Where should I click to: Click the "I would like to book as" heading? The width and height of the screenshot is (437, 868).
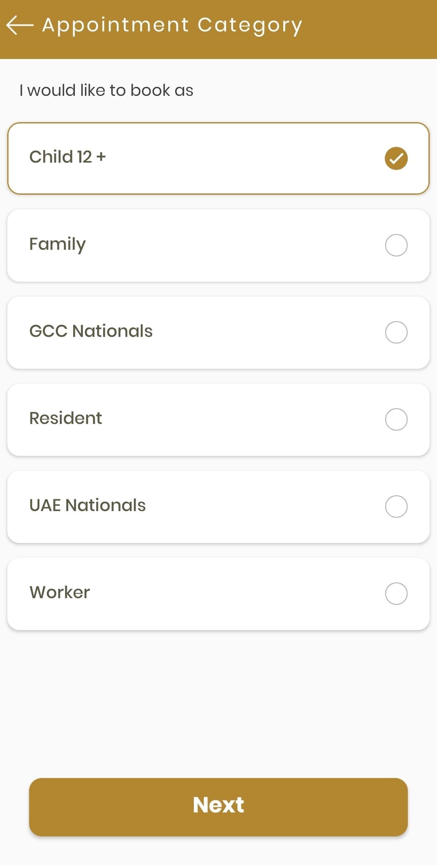click(x=106, y=90)
